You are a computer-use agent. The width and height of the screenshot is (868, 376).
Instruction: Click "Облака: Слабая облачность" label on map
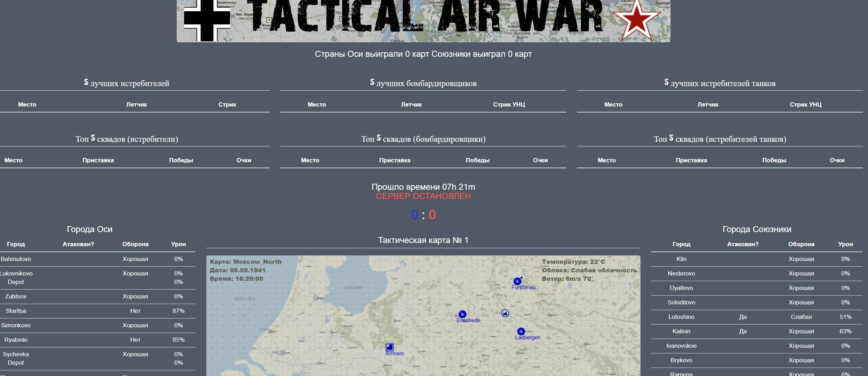pyautogui.click(x=589, y=270)
